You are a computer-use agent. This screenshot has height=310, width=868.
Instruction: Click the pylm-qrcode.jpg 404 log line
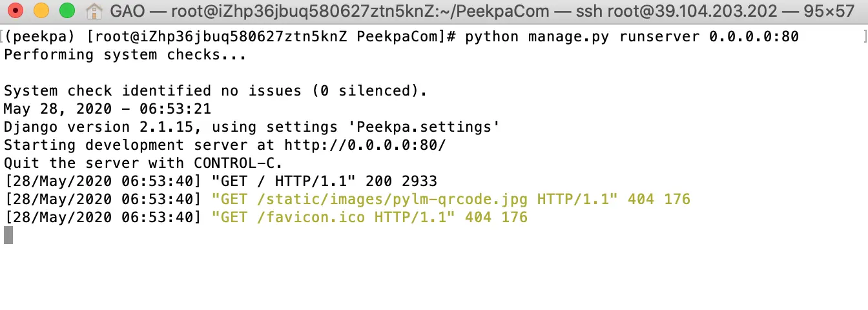click(347, 199)
